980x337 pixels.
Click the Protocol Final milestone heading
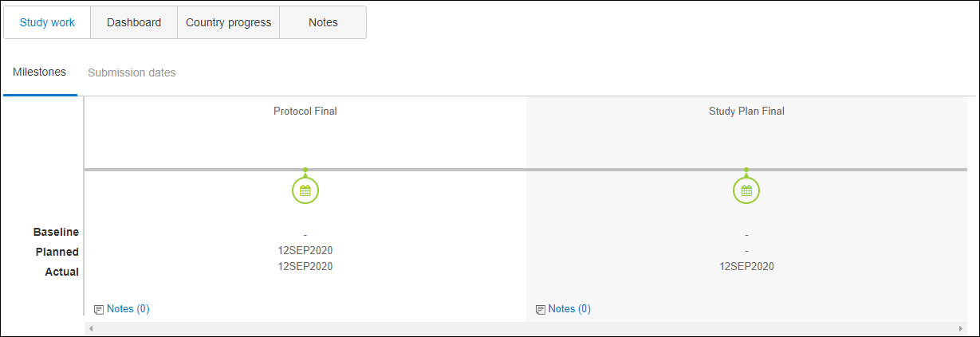305,112
